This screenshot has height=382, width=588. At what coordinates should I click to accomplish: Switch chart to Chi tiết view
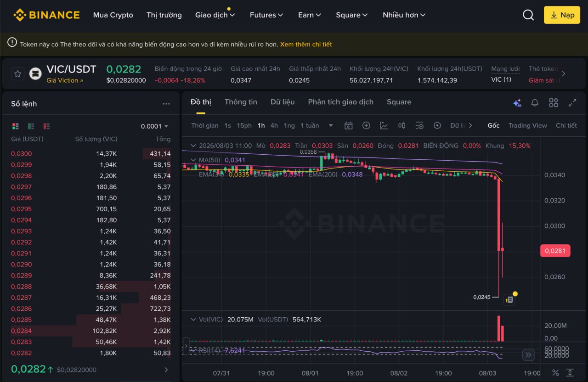click(566, 125)
